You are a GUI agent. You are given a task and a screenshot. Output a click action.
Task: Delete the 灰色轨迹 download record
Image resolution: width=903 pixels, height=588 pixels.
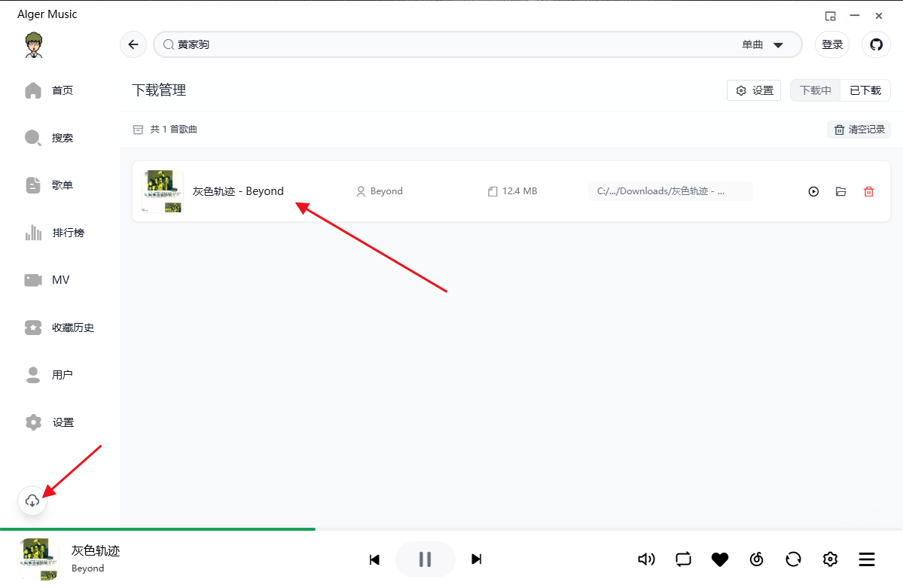point(868,192)
